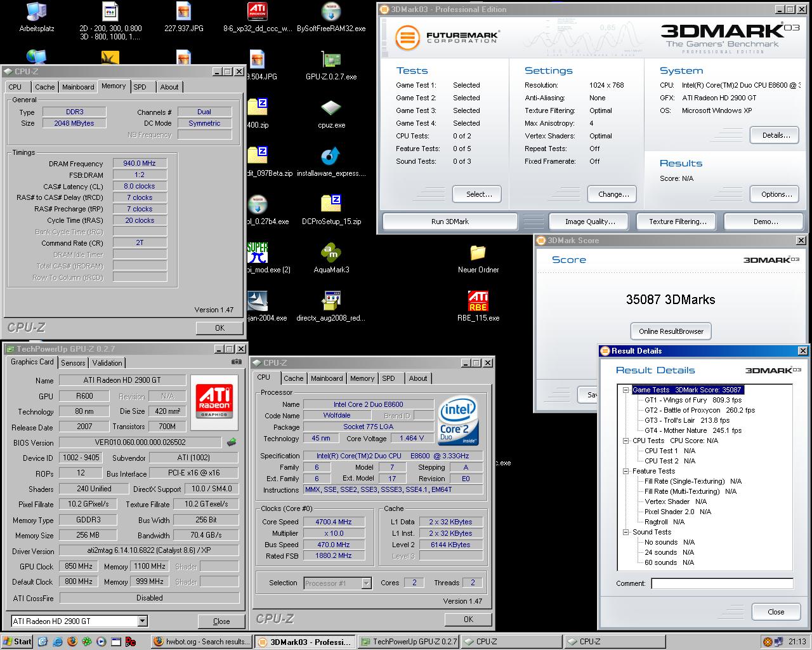Open Mainboard tab in processor CPU-Z window
Screen dimensions: 812x650
(327, 378)
